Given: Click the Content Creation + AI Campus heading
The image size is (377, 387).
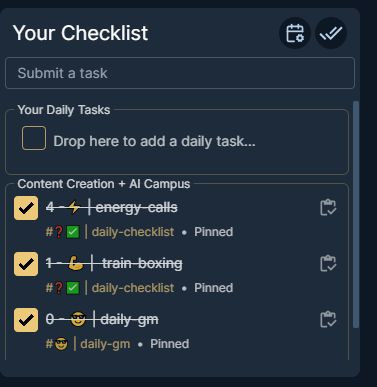Looking at the screenshot, I should coord(104,184).
